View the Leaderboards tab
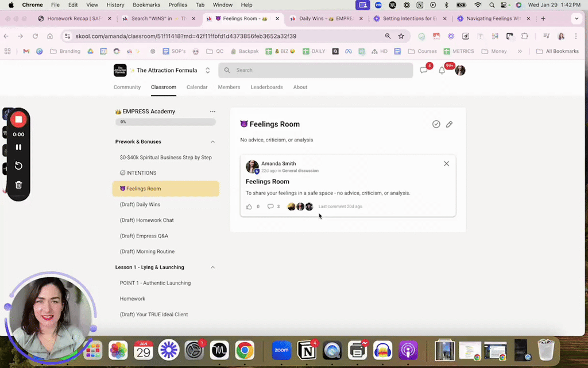588x368 pixels. (x=266, y=87)
